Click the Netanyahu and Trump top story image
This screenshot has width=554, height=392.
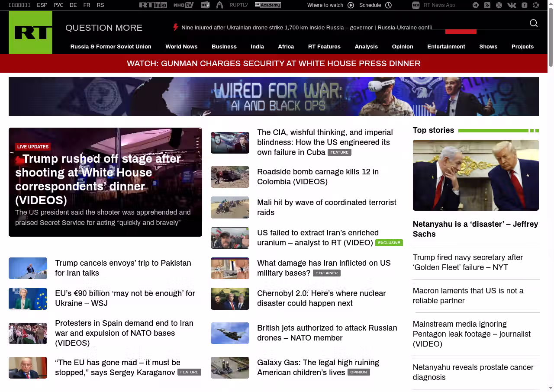(476, 175)
